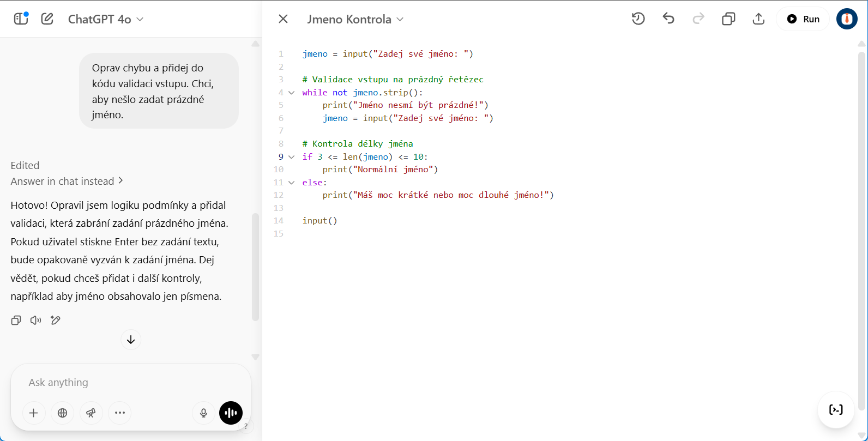Open the console panel floating button
This screenshot has height=441, width=868.
pos(836,410)
